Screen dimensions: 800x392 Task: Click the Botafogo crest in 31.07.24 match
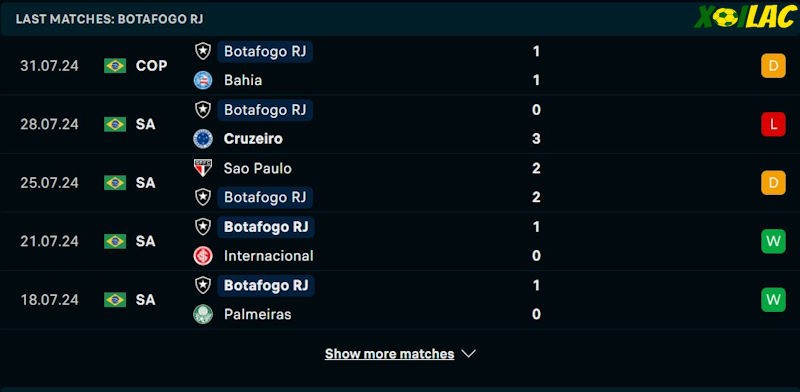(x=203, y=51)
